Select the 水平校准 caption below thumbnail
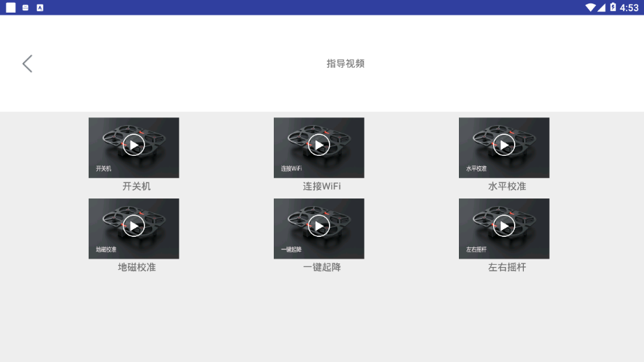This screenshot has width=644, height=362. (x=506, y=187)
